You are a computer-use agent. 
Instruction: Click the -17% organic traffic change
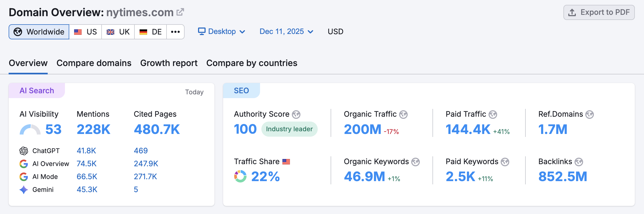[x=391, y=132]
